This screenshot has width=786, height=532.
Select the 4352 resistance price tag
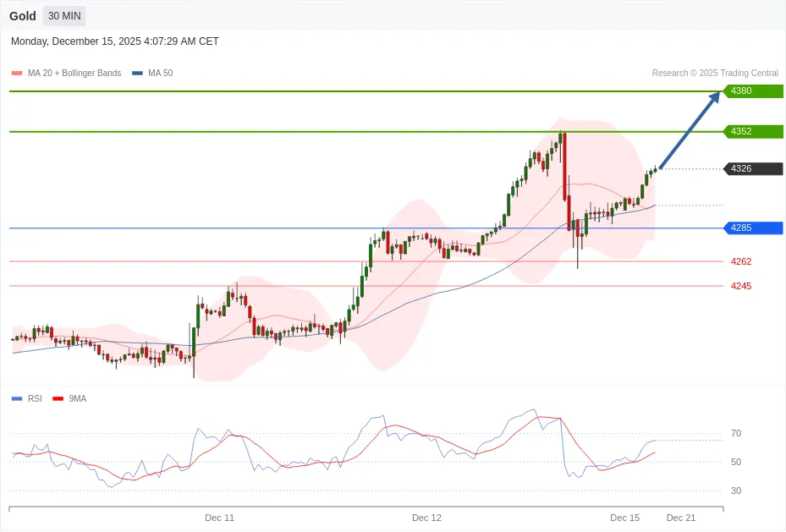click(751, 131)
